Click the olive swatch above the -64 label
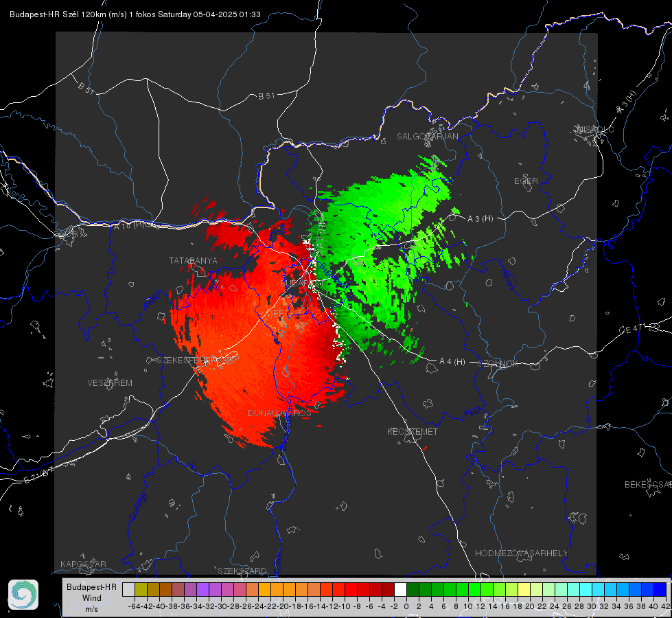This screenshot has height=618, width=672. pos(141,589)
